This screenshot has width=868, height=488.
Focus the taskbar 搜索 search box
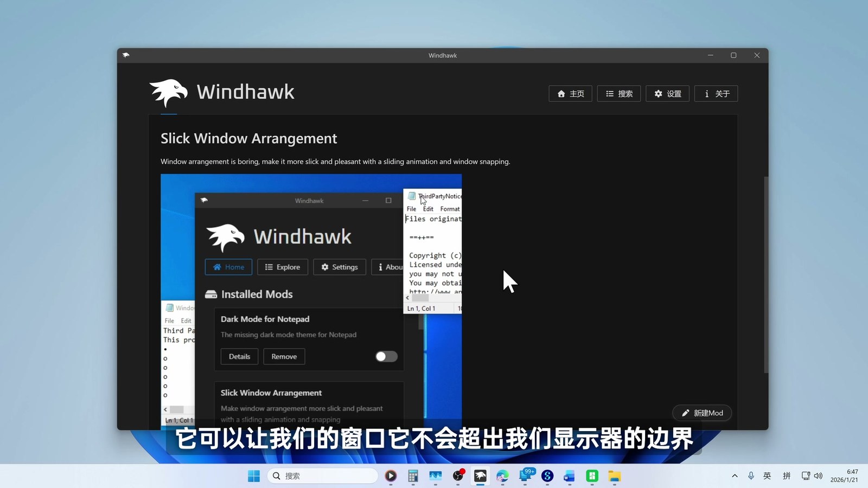pyautogui.click(x=323, y=476)
